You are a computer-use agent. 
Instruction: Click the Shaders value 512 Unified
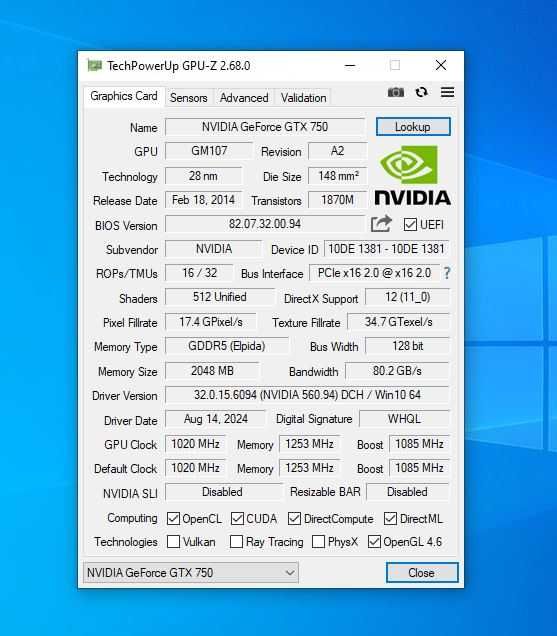tap(219, 297)
